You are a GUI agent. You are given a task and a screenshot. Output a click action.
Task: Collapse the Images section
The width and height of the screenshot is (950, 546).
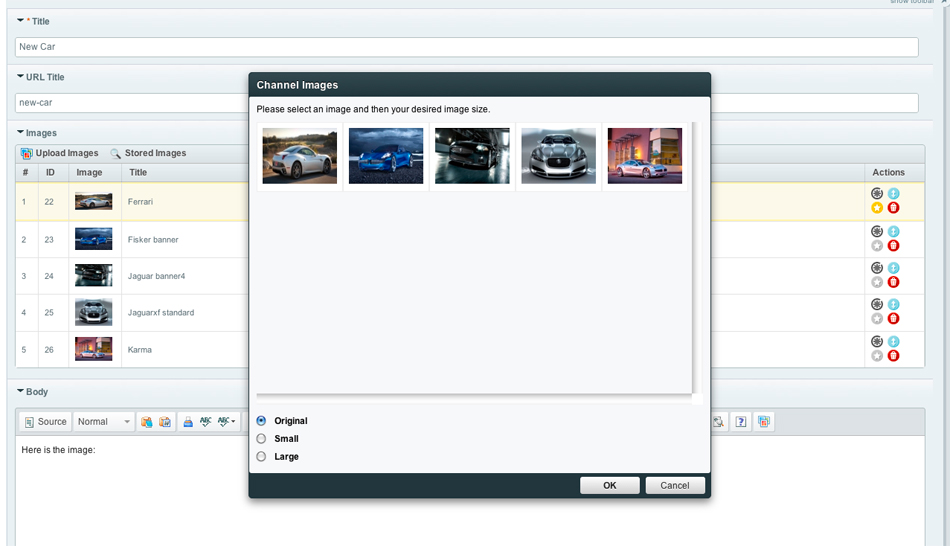(x=21, y=132)
